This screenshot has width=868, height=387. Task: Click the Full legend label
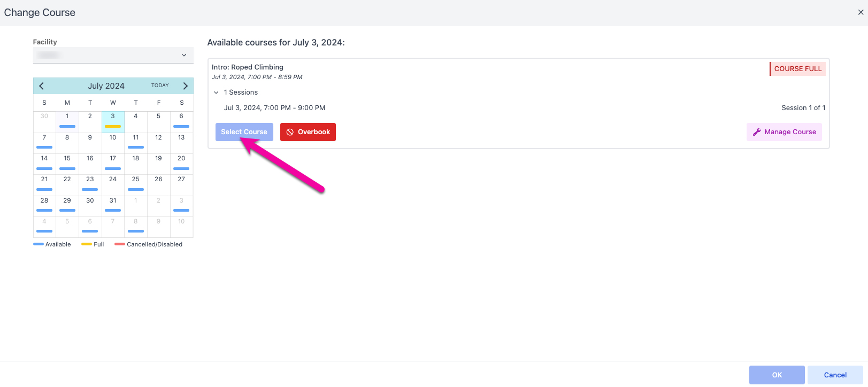pyautogui.click(x=98, y=244)
